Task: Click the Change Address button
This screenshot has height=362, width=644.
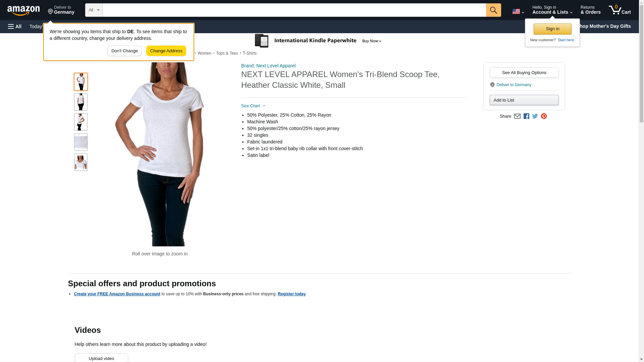Action: [166, 51]
